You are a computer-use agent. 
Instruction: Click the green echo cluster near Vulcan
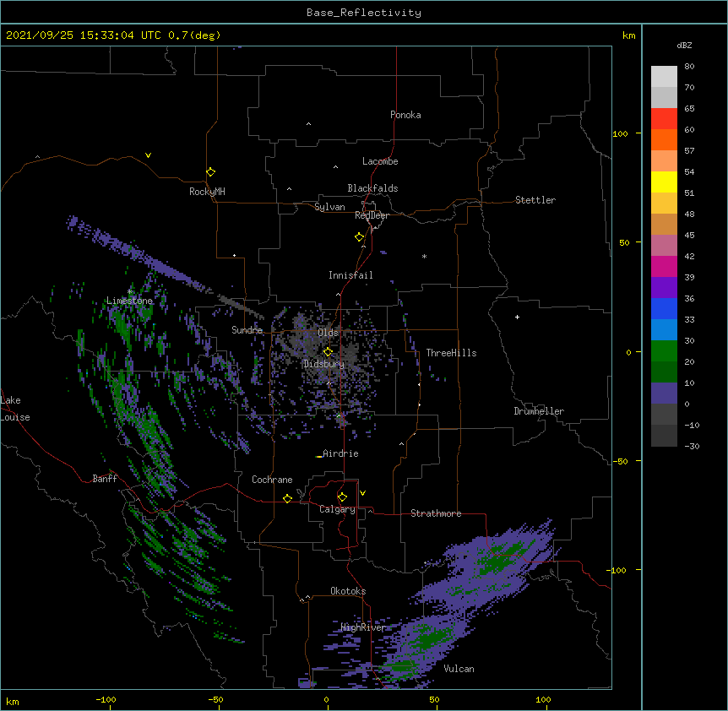(x=430, y=638)
